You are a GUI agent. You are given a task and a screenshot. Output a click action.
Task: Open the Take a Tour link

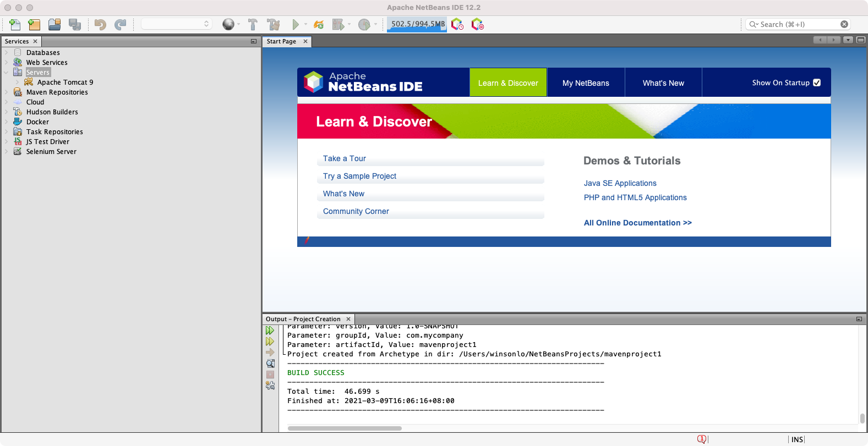coord(345,158)
